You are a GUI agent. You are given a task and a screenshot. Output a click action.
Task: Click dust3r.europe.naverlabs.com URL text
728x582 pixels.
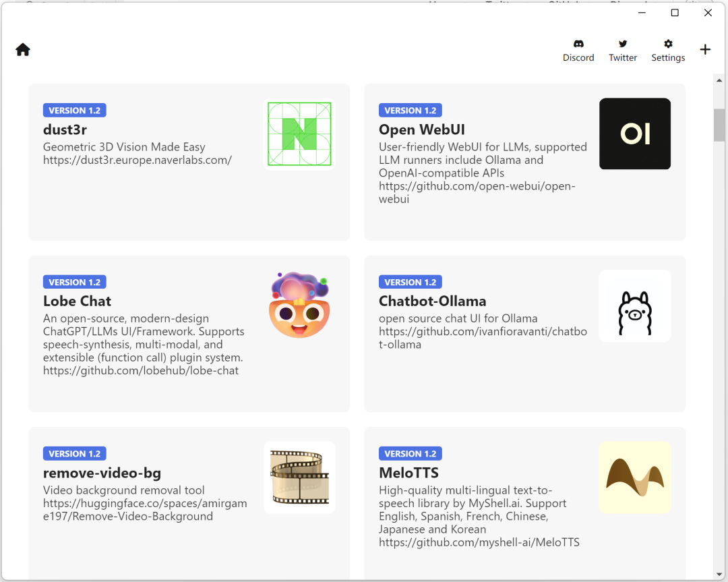(x=138, y=161)
